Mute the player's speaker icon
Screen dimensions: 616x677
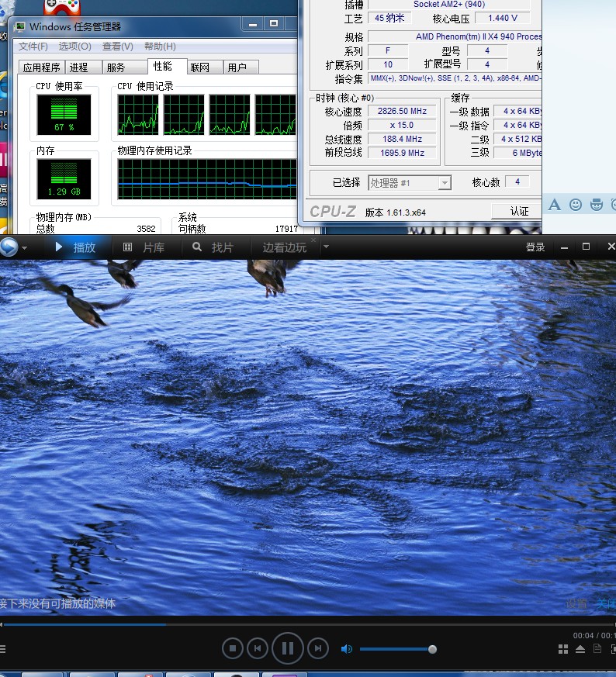(347, 649)
